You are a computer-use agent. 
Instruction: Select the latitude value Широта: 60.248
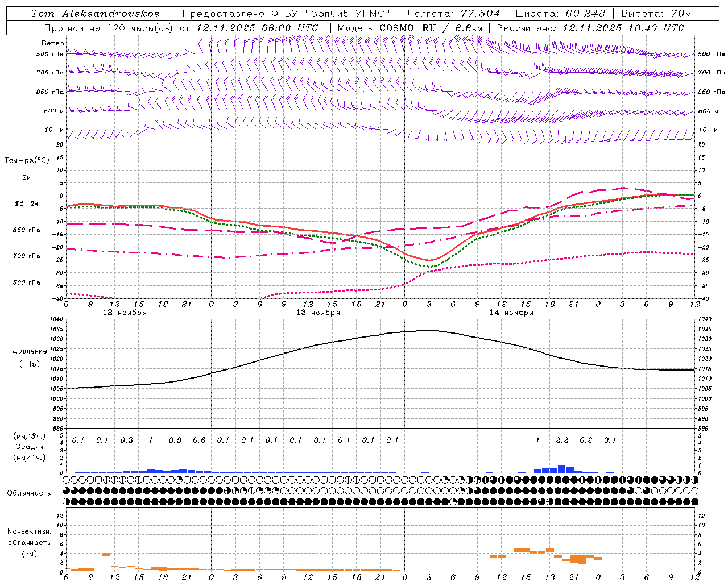[560, 14]
